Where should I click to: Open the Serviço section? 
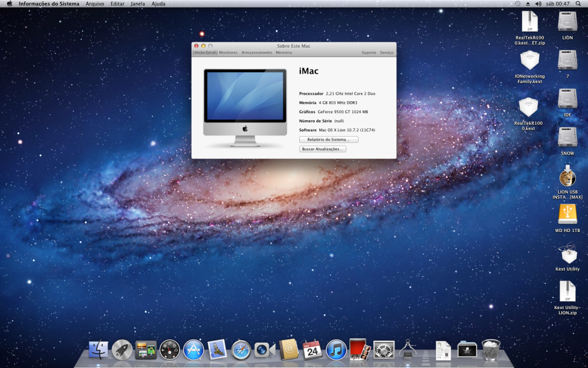(387, 52)
